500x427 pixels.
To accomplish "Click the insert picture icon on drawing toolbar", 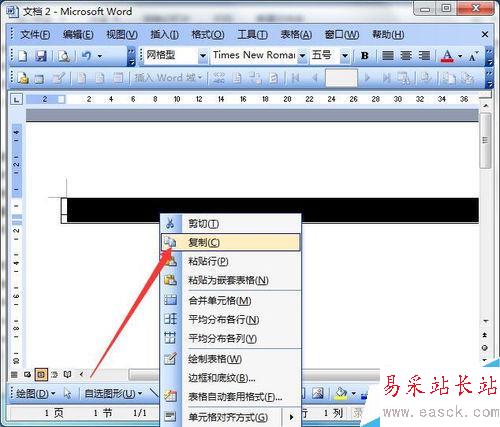I will pyautogui.click(x=318, y=394).
